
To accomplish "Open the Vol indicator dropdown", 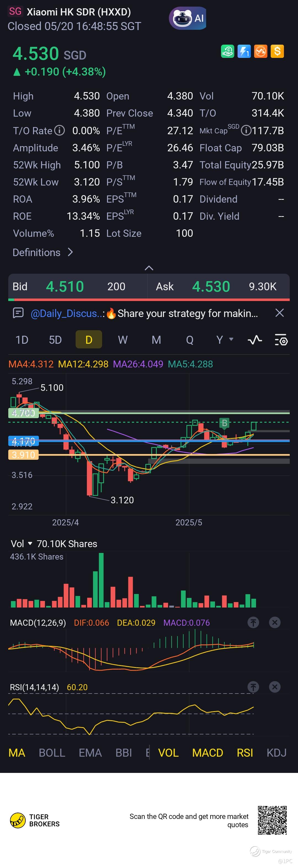I will click(x=21, y=544).
